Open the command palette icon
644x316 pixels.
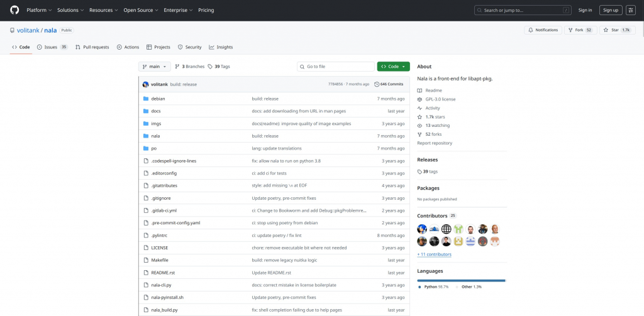pos(631,10)
